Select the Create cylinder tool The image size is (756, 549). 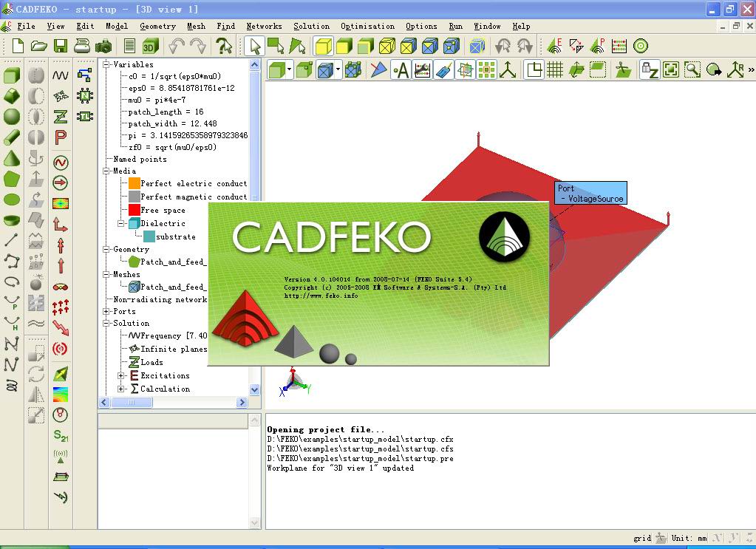coord(12,137)
